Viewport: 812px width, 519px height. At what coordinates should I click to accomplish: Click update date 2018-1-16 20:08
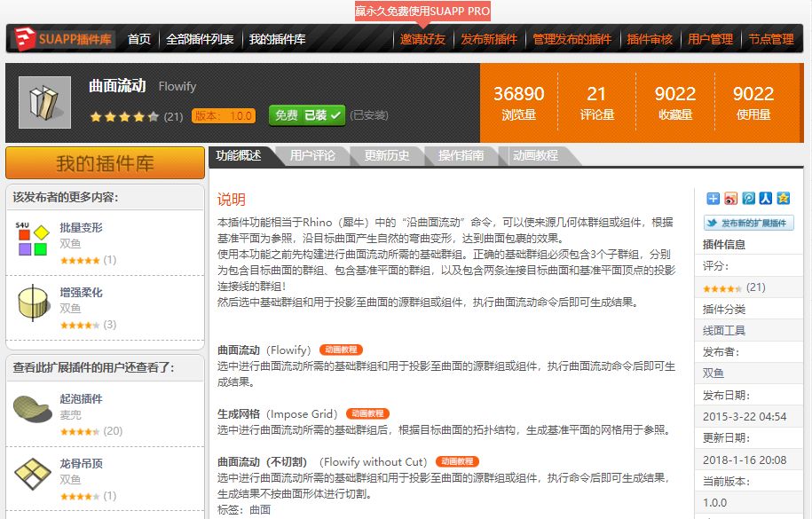745,460
